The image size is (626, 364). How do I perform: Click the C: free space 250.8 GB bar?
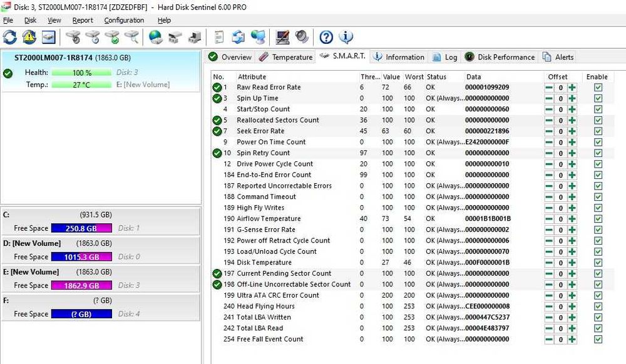pyautogui.click(x=81, y=228)
